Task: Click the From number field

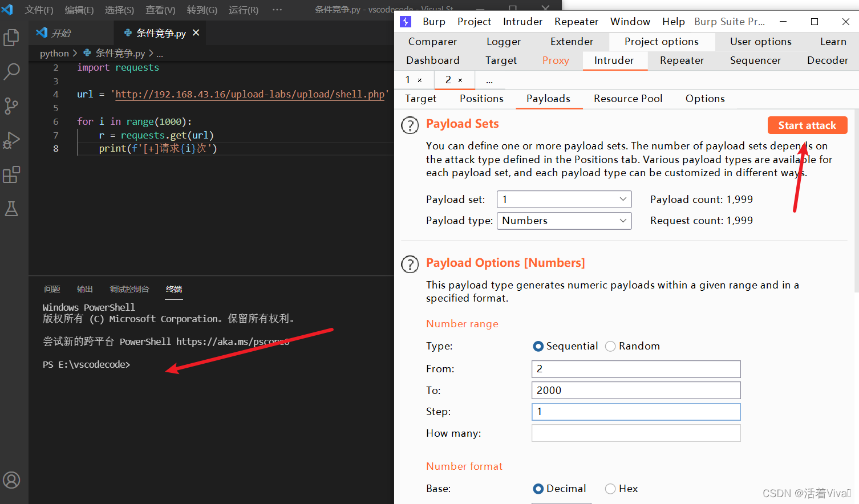Action: pyautogui.click(x=636, y=369)
